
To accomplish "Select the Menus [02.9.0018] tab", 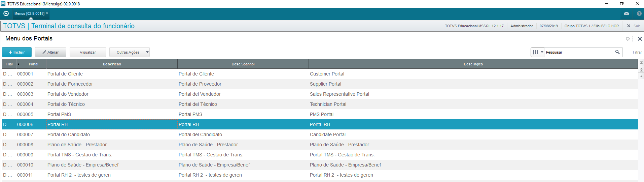I will [x=29, y=13].
